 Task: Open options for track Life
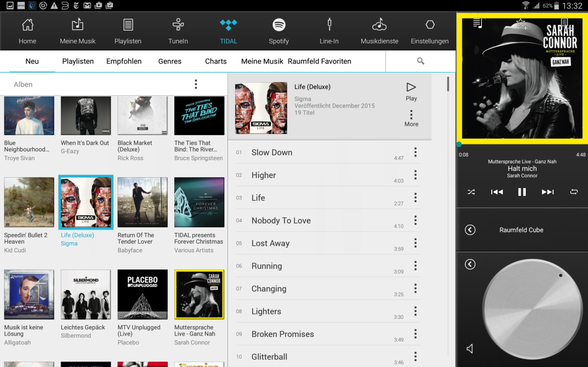415,198
